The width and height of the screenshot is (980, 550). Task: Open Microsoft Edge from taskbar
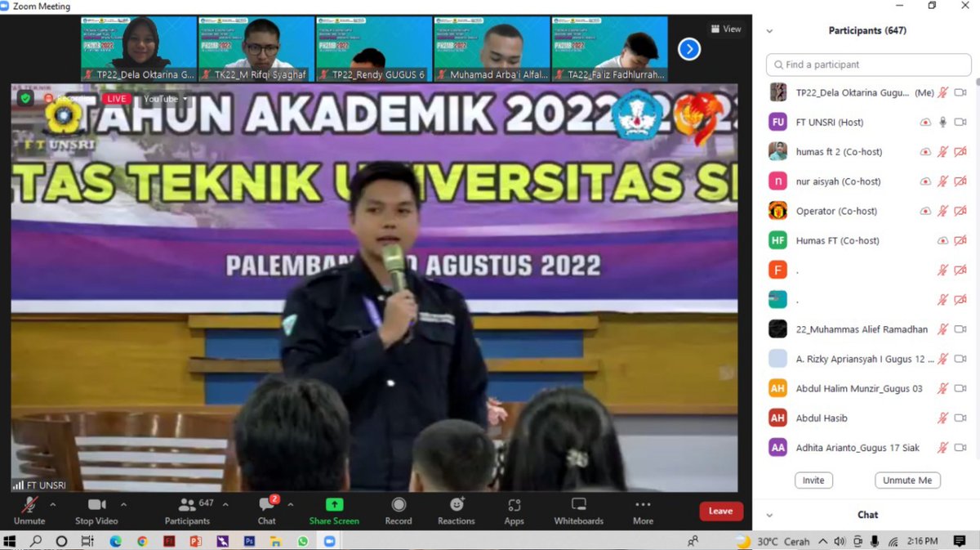coord(115,541)
